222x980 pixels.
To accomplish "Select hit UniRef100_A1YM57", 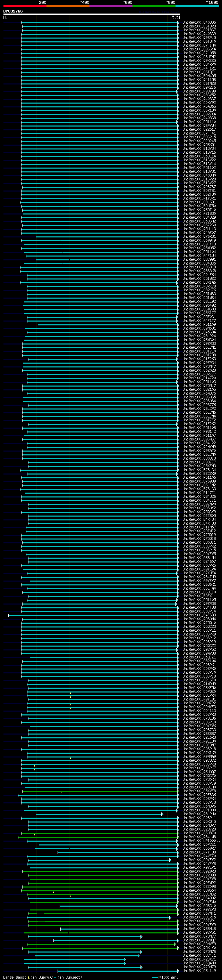I will (199, 527).
